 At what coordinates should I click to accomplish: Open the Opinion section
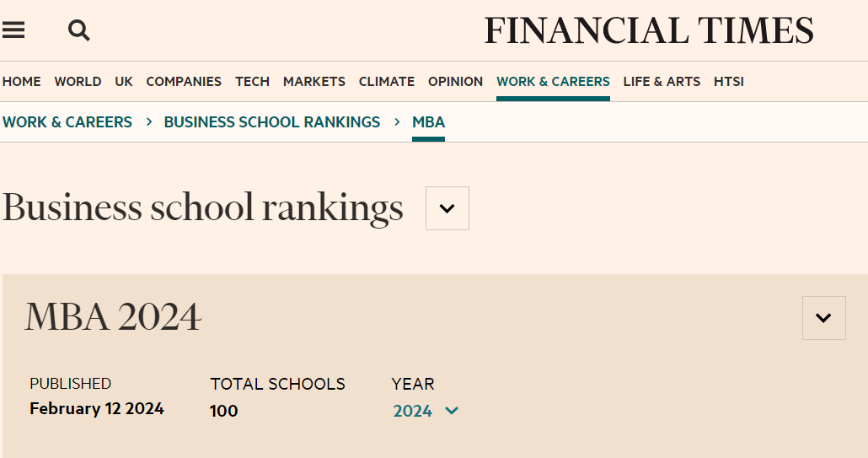tap(455, 82)
